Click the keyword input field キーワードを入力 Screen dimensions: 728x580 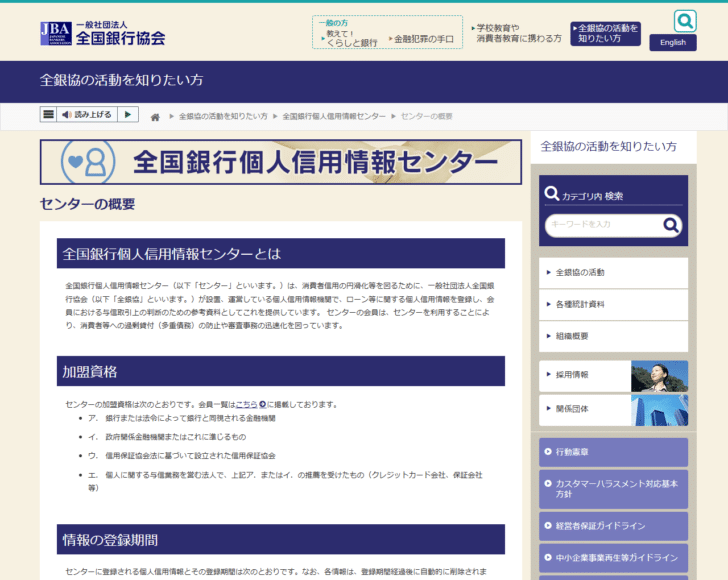click(x=604, y=225)
